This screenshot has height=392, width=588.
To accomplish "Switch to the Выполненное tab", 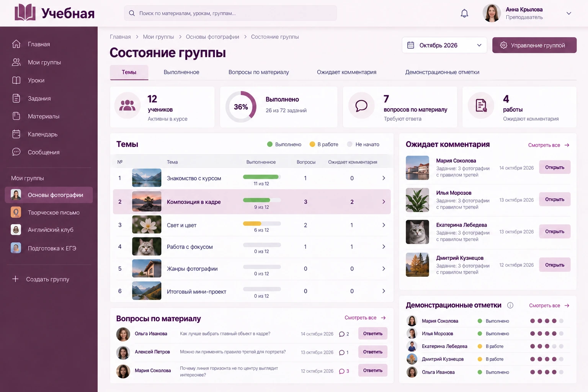I will 181,72.
